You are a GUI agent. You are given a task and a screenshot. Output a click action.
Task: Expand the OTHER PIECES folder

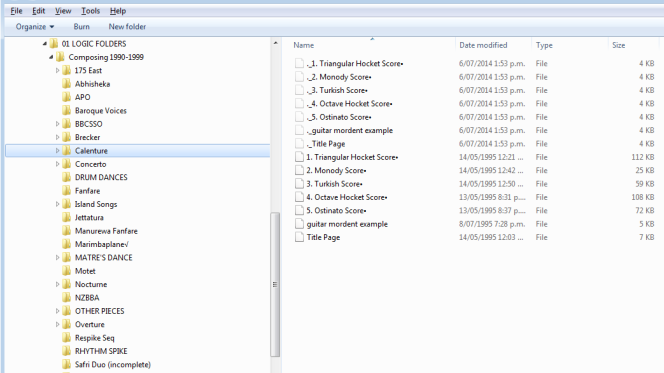(x=57, y=311)
